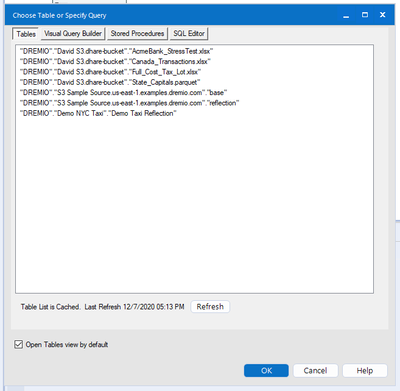400x391 pixels.
Task: Toggle Open Tables view by default checkbox
Action: pyautogui.click(x=18, y=344)
